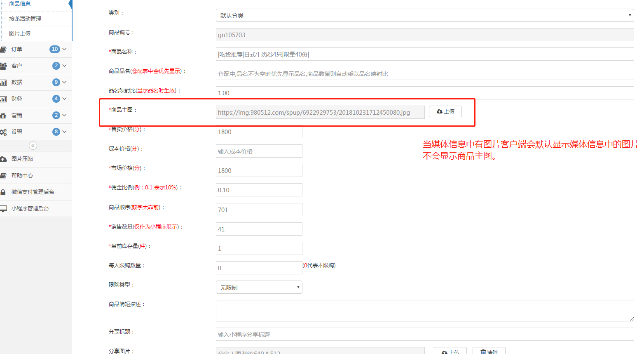This screenshot has height=354, width=644.
Task: Open 帮助中心 menu item
Action: pos(22,175)
